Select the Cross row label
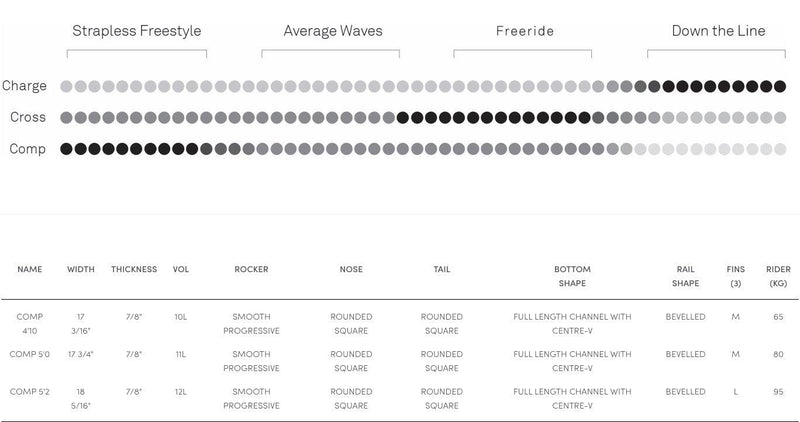This screenshot has height=422, width=800. pyautogui.click(x=28, y=118)
